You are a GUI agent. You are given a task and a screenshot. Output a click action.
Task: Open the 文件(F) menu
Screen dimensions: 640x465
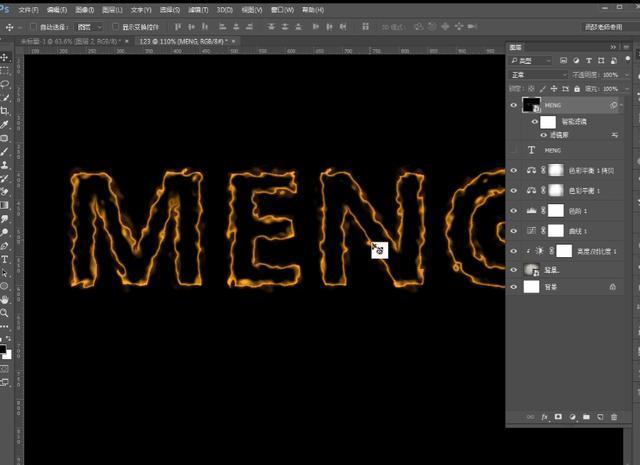click(29, 9)
